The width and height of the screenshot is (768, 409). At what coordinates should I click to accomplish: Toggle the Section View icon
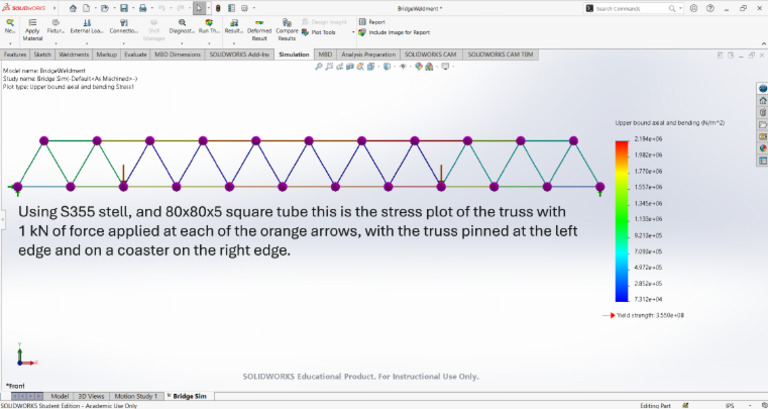[351, 67]
